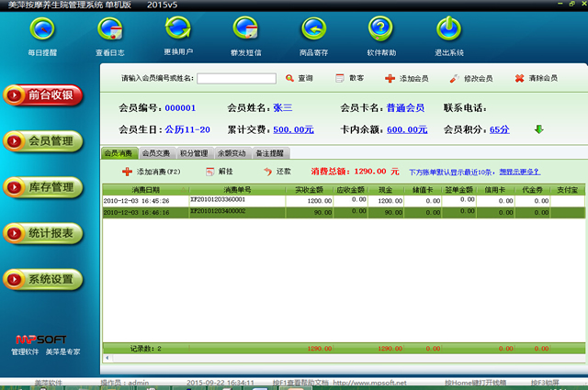Switch to the 会员交费 tab
This screenshot has width=588, height=390.
tap(155, 153)
